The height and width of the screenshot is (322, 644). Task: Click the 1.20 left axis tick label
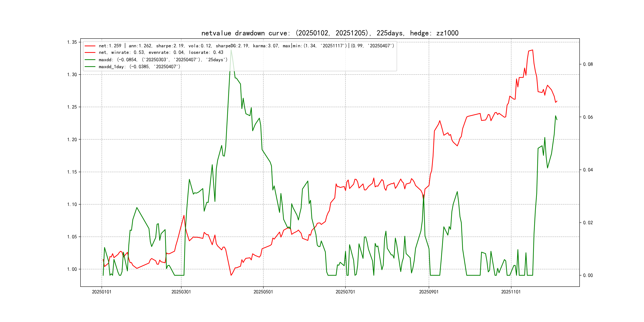pyautogui.click(x=72, y=140)
